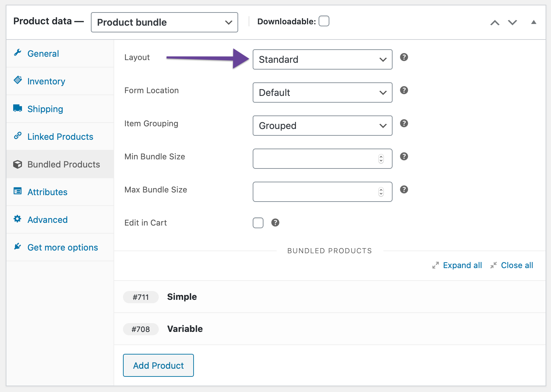
Task: Move Product data panel down
Action: [512, 23]
